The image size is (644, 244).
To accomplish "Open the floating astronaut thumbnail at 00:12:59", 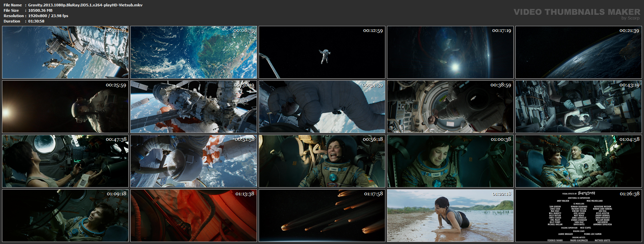I will point(322,52).
